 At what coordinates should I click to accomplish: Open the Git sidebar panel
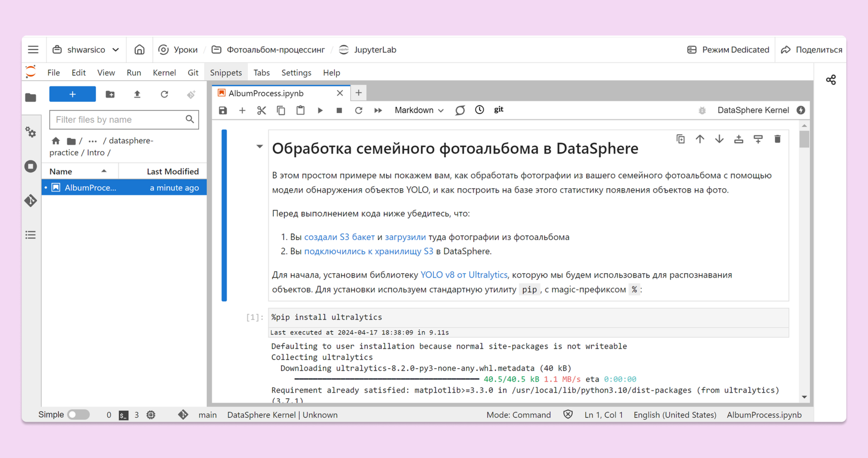(31, 201)
